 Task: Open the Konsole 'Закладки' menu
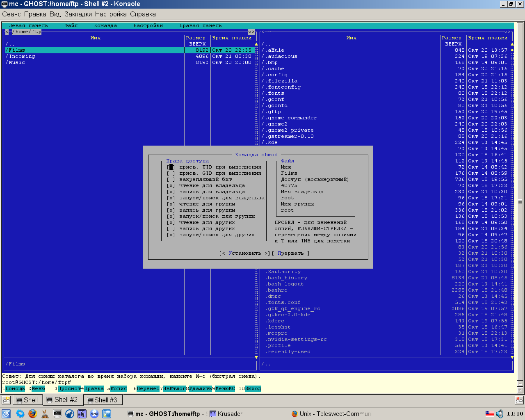(78, 14)
